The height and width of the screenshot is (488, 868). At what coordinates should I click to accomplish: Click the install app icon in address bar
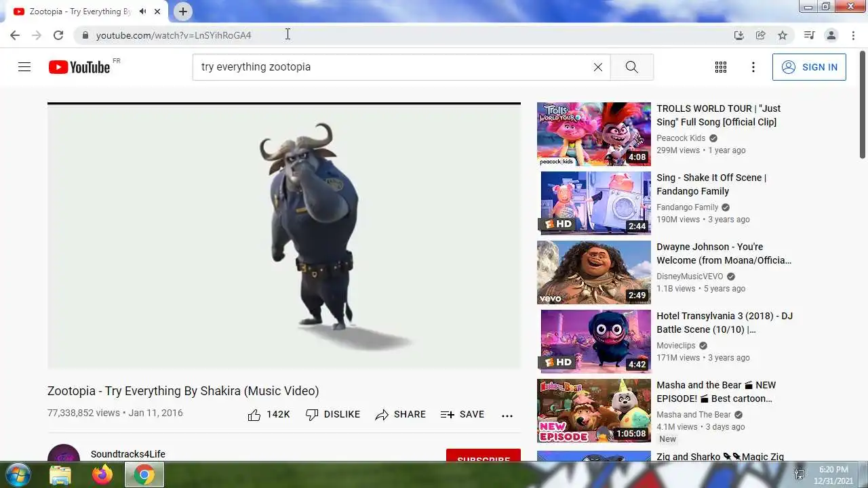pyautogui.click(x=739, y=35)
